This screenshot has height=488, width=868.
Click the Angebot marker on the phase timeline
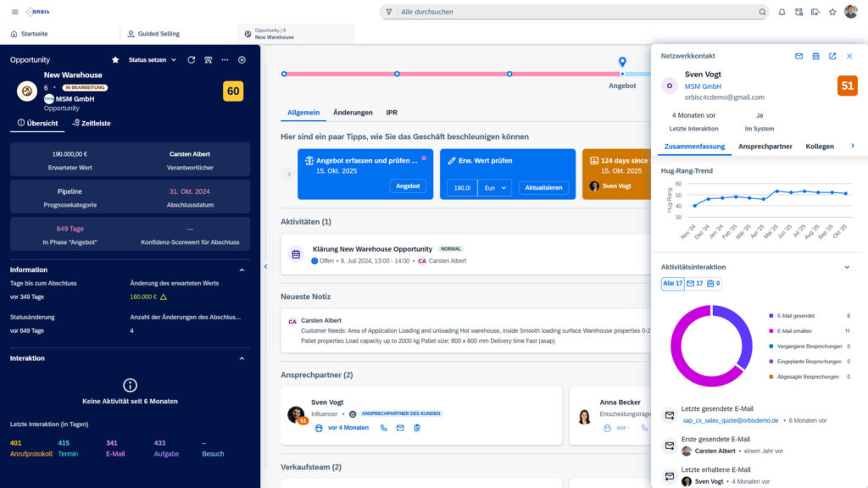coord(621,63)
